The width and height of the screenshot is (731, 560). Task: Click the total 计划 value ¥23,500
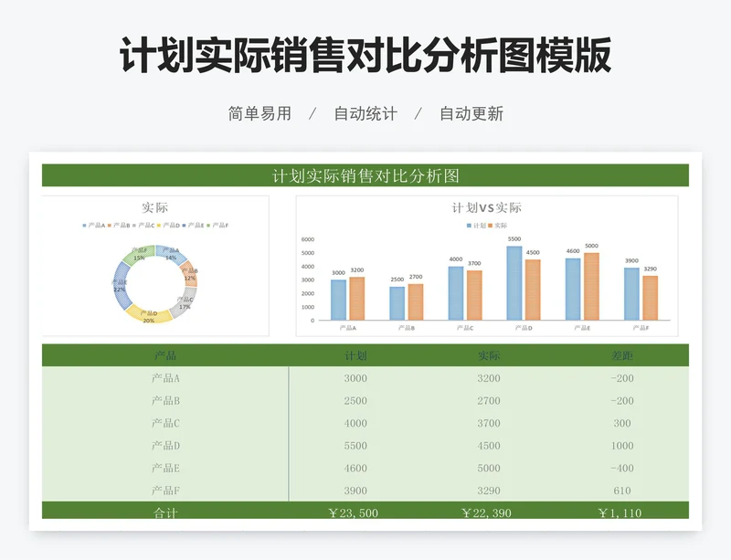353,512
